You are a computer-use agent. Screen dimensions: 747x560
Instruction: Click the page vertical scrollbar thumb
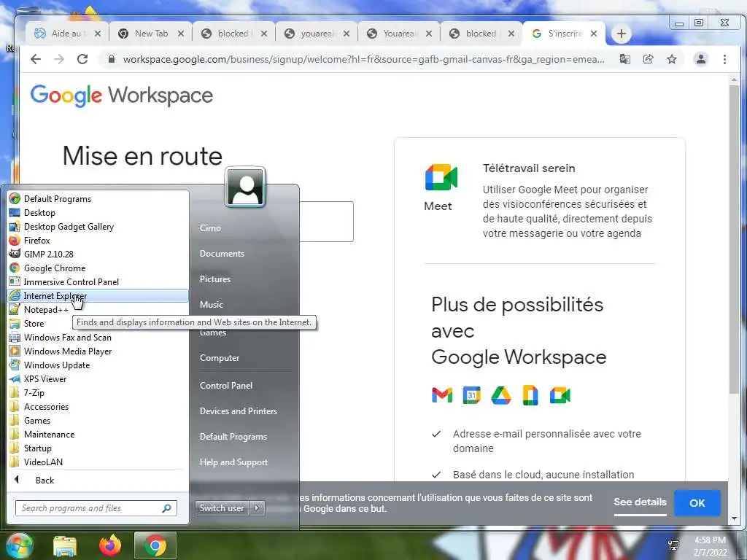point(734,239)
